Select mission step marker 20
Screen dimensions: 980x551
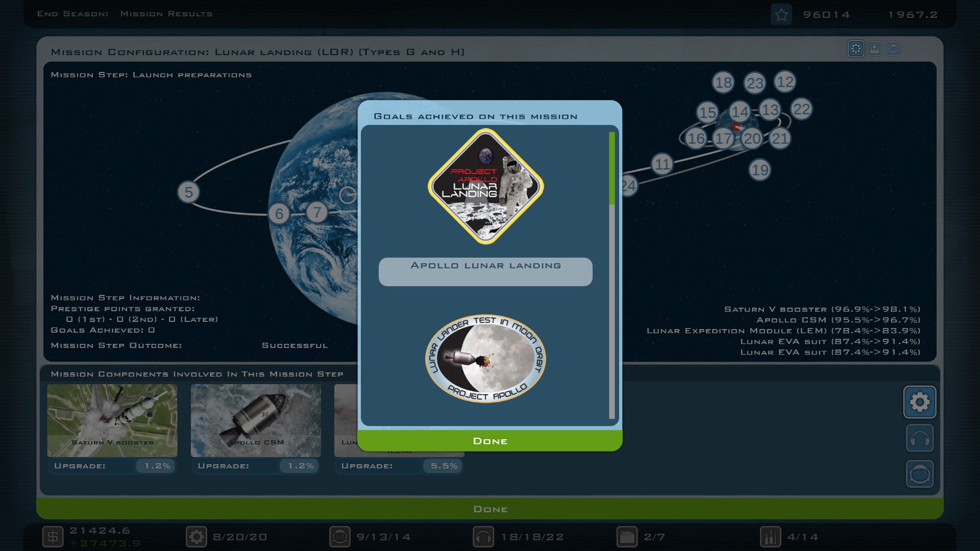(752, 138)
